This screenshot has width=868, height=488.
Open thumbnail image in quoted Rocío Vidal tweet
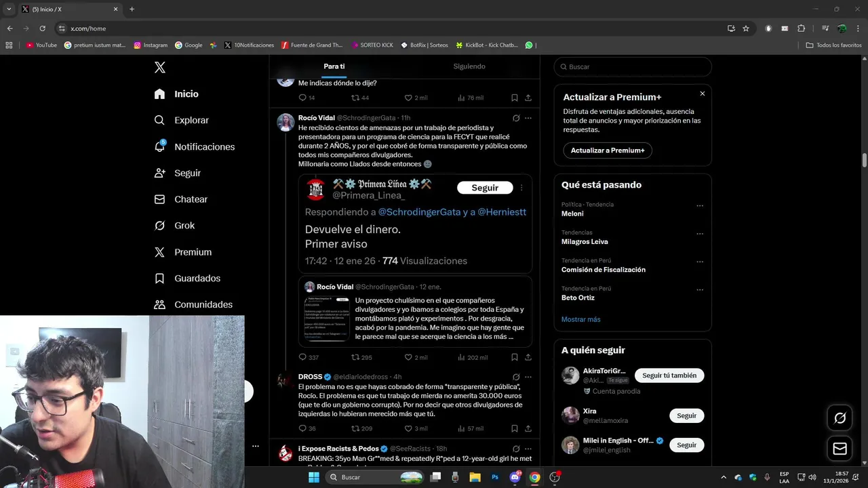pyautogui.click(x=328, y=318)
